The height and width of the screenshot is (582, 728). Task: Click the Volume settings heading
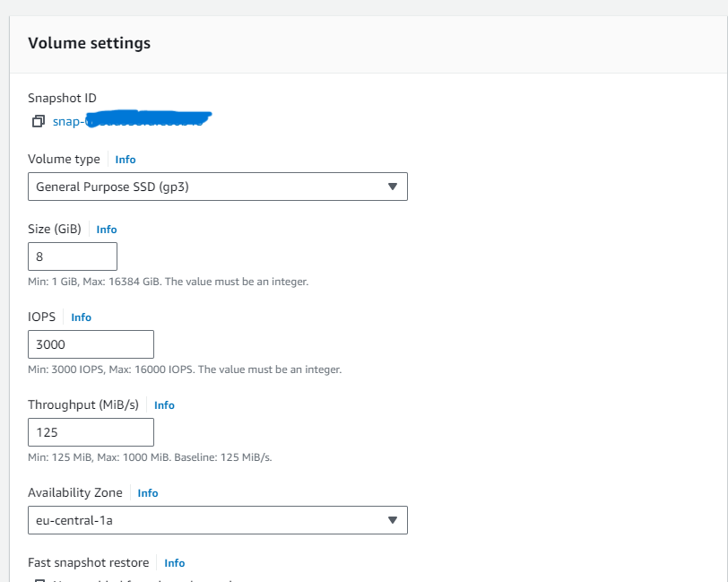pyautogui.click(x=89, y=43)
